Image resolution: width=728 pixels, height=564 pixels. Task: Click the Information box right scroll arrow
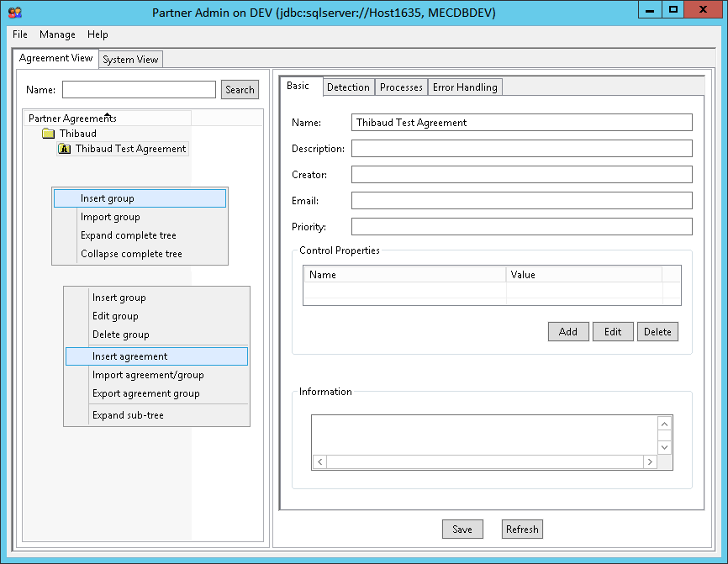[x=650, y=462]
